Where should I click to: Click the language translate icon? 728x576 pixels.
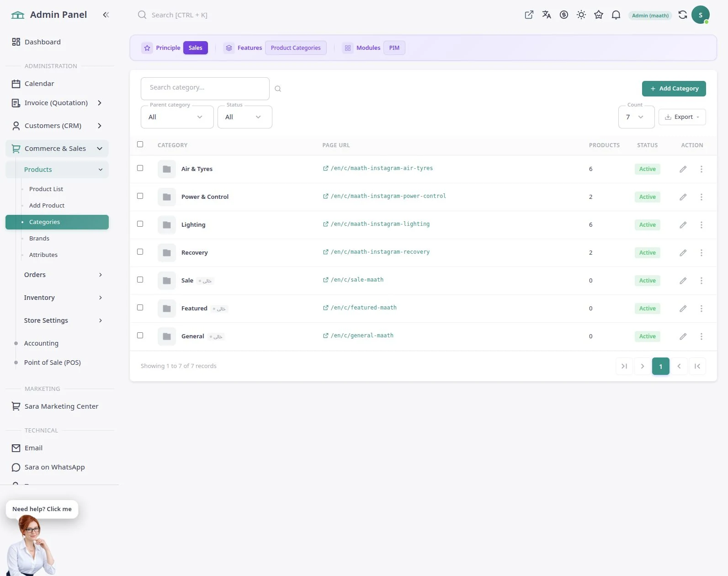(546, 15)
